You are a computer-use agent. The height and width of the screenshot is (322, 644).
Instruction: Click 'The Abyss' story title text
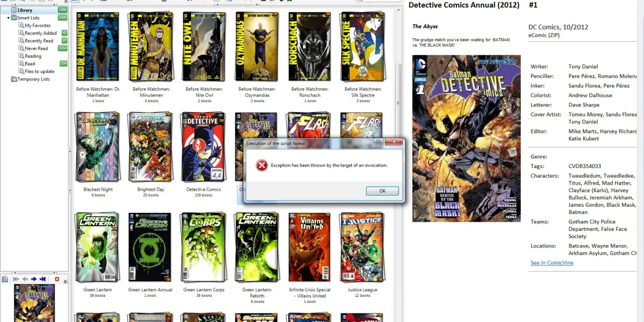click(x=425, y=26)
